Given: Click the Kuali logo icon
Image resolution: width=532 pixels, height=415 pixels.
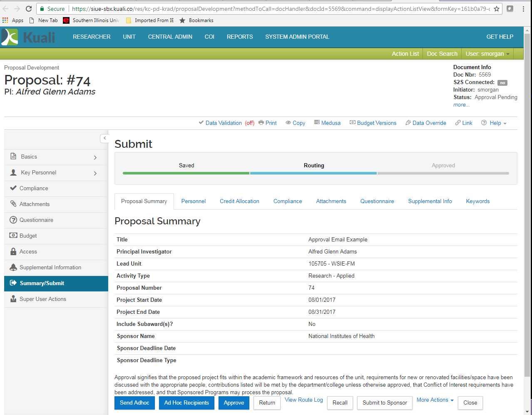Looking at the screenshot, I should [x=10, y=37].
